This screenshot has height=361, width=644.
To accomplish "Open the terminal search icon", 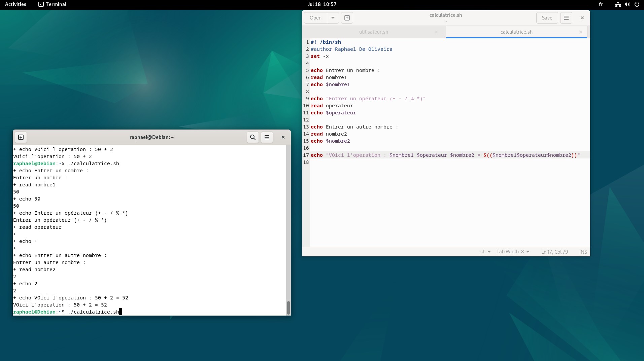I will pyautogui.click(x=253, y=137).
